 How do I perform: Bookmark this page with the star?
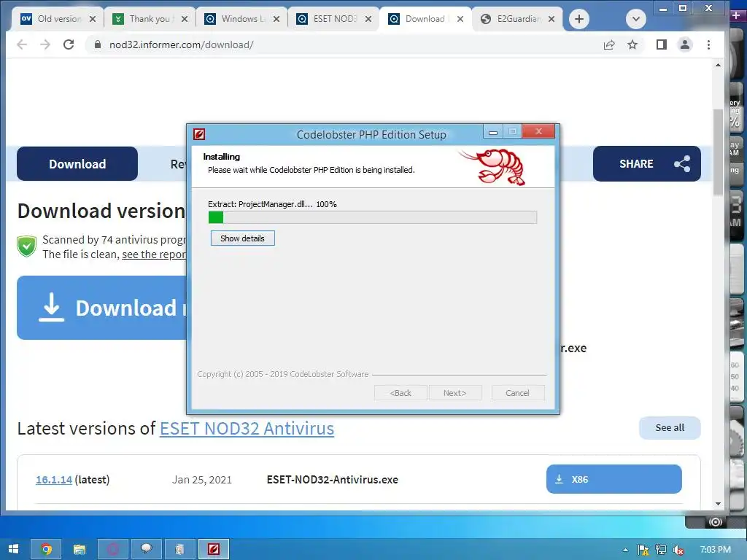point(632,44)
